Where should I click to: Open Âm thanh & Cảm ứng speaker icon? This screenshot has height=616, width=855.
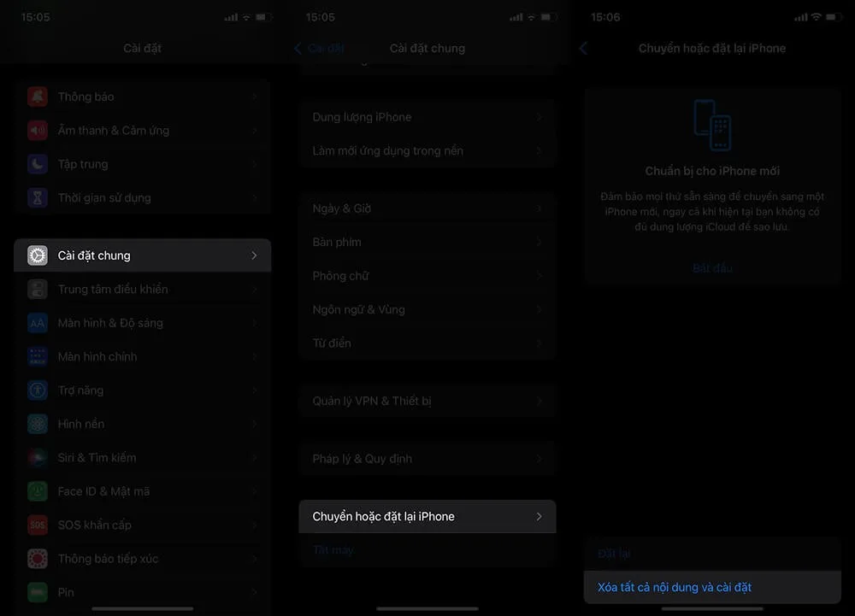point(38,131)
